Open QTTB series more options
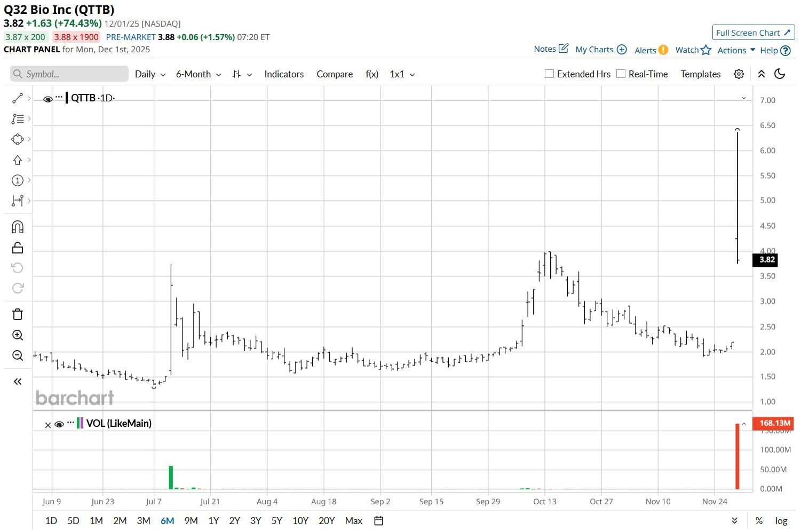 click(59, 98)
